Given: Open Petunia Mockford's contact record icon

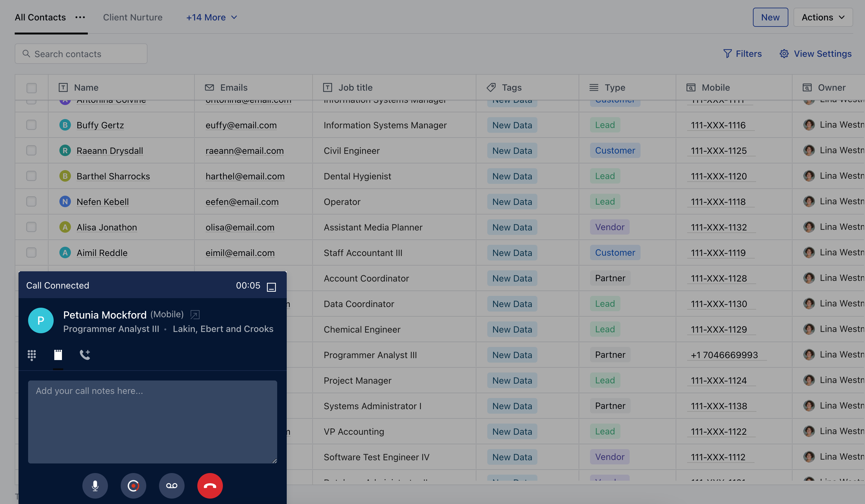Looking at the screenshot, I should pyautogui.click(x=195, y=314).
